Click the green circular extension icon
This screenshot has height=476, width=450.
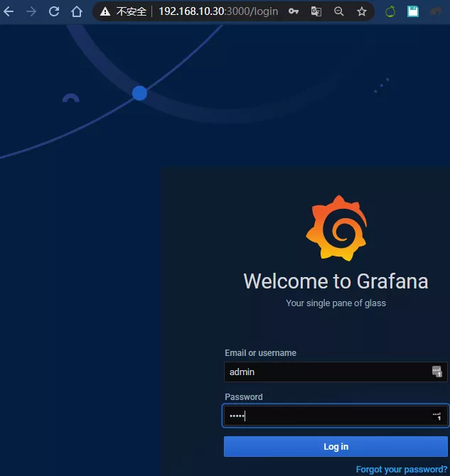coord(390,12)
